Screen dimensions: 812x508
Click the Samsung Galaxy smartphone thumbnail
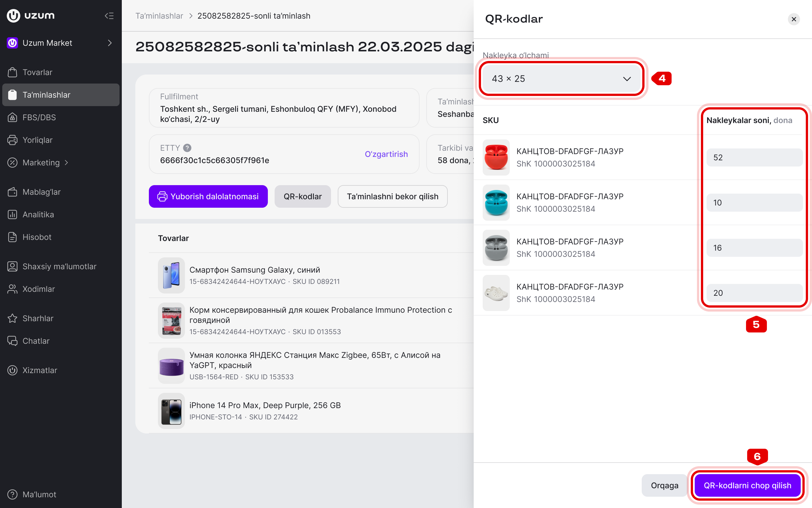[x=171, y=275]
